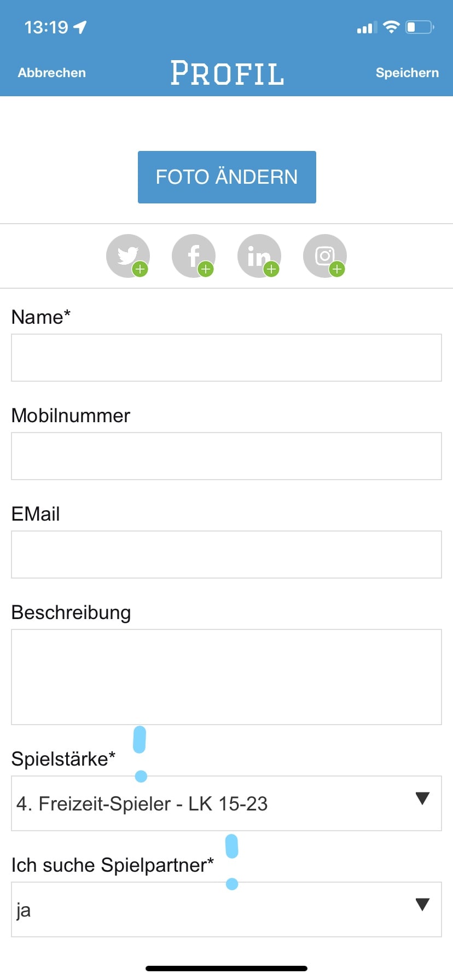The height and width of the screenshot is (980, 453).
Task: Tap the Spielstärke dropdown arrow
Action: [422, 798]
